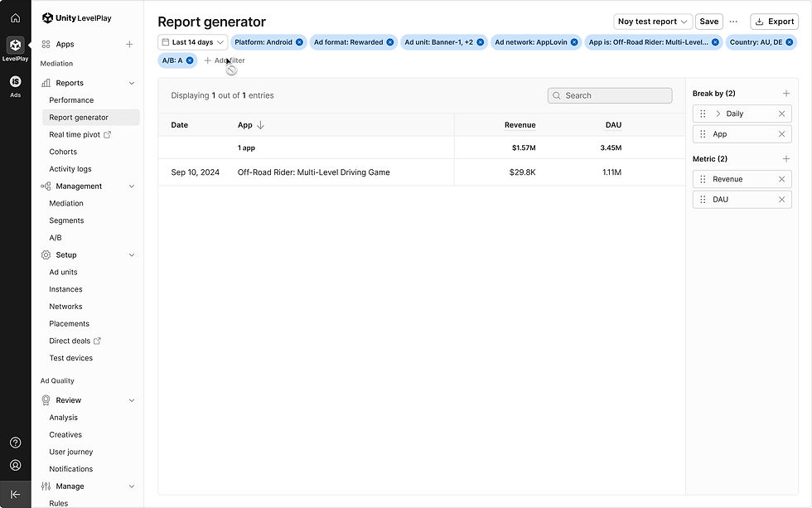Open Networks setup page
The image size is (812, 508).
click(x=65, y=307)
